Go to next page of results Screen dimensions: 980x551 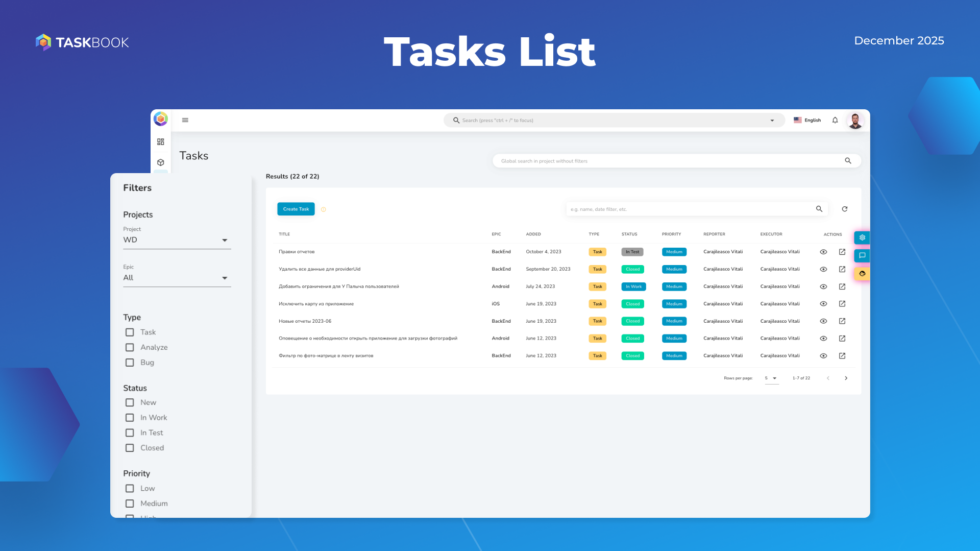click(x=846, y=378)
